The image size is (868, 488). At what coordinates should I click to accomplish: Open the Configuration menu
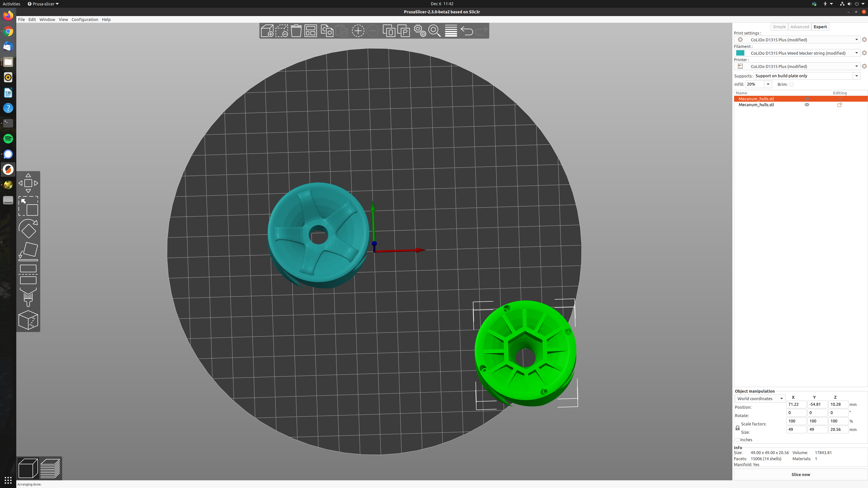click(x=85, y=19)
